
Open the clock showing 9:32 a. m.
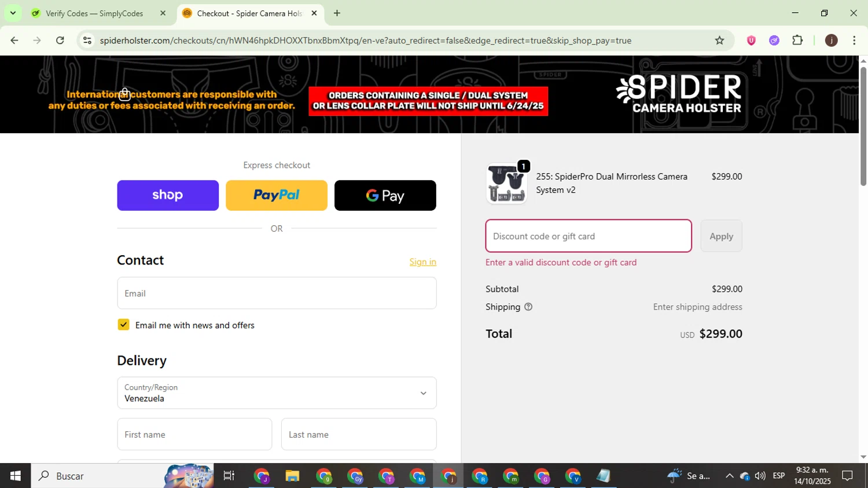[x=812, y=476]
